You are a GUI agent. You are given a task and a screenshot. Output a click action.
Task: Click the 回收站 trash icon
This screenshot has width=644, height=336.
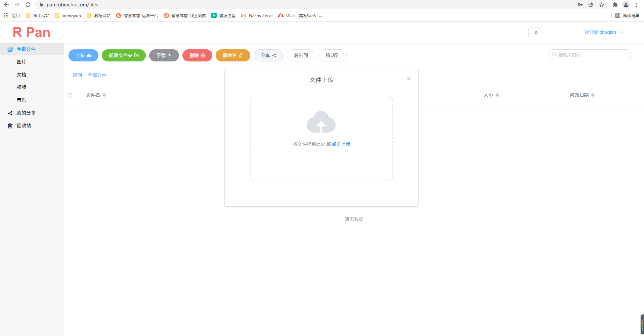[x=10, y=126]
